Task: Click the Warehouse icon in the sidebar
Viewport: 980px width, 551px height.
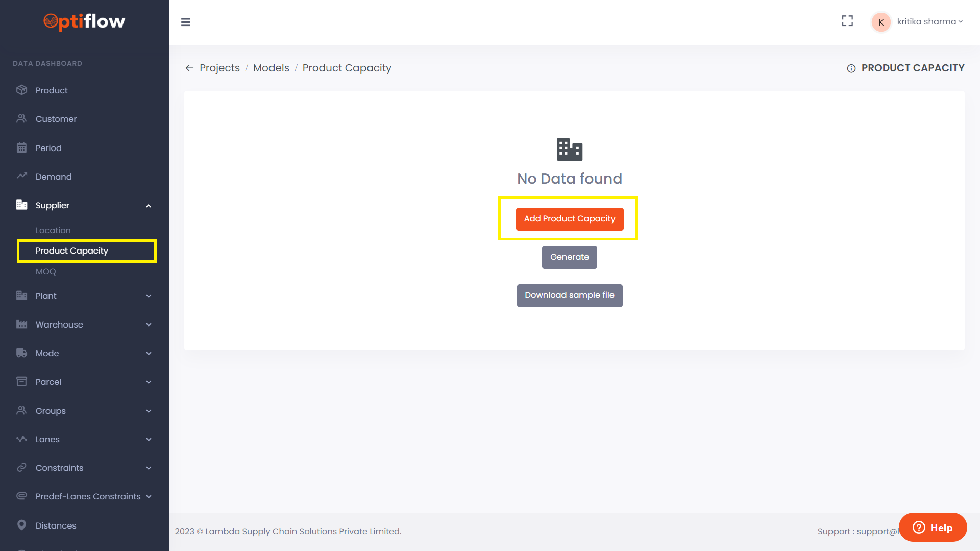Action: tap(21, 324)
